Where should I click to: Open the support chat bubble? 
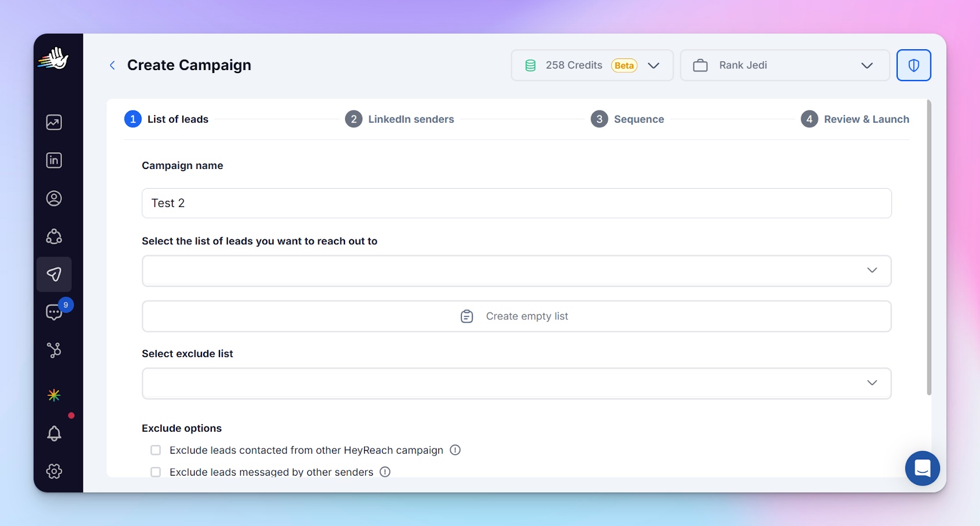click(922, 468)
